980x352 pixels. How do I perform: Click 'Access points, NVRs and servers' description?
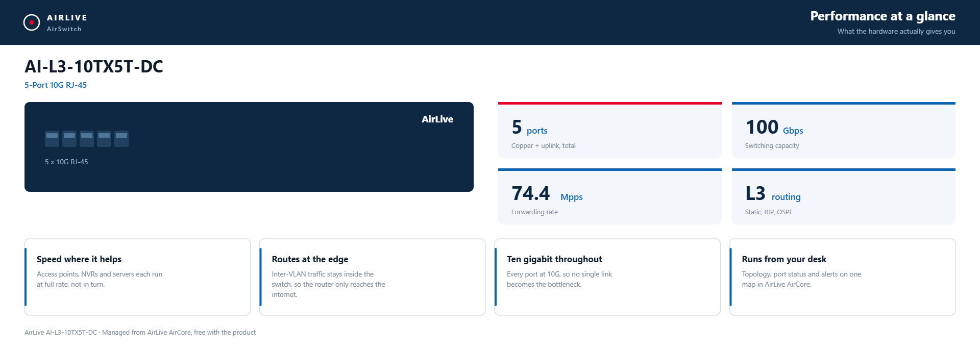click(x=100, y=279)
